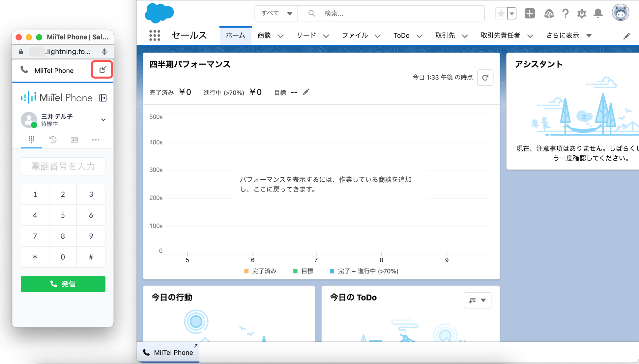The width and height of the screenshot is (639, 364).
Task: Click the green 発信 call button
Action: tap(63, 284)
